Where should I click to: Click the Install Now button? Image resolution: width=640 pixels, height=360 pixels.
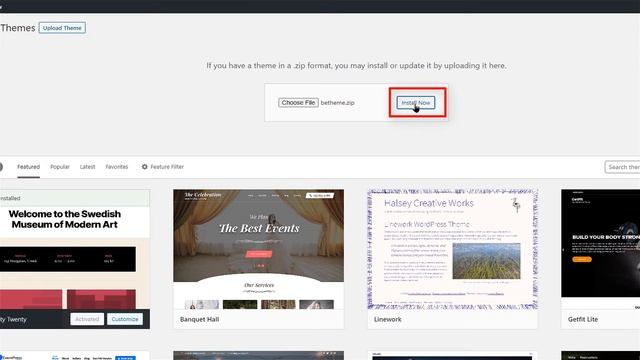point(416,102)
